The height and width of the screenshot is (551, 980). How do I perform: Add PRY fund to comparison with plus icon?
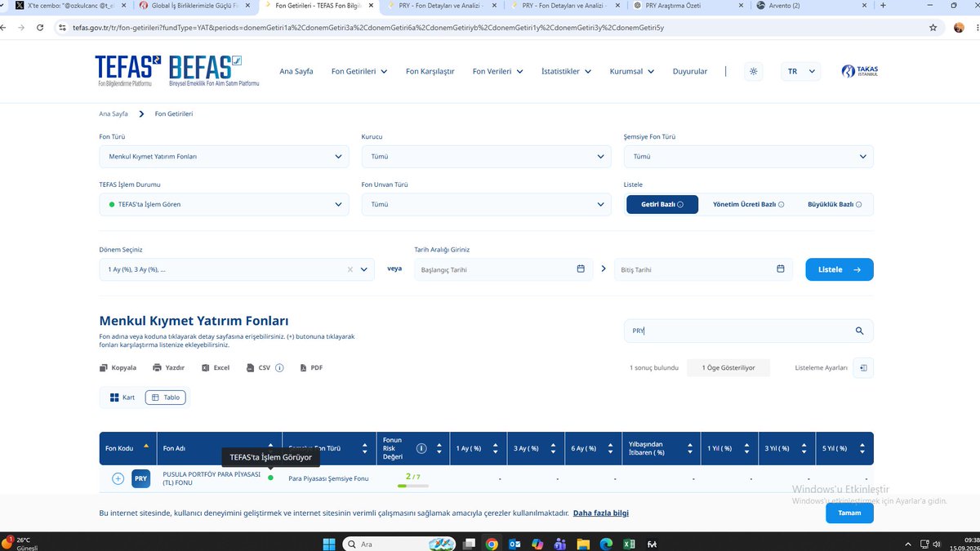tap(118, 478)
